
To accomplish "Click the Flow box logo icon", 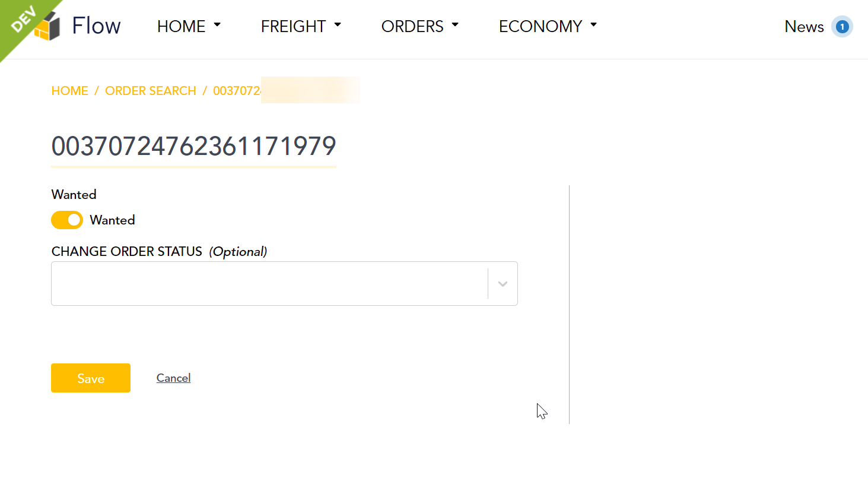I will [48, 27].
